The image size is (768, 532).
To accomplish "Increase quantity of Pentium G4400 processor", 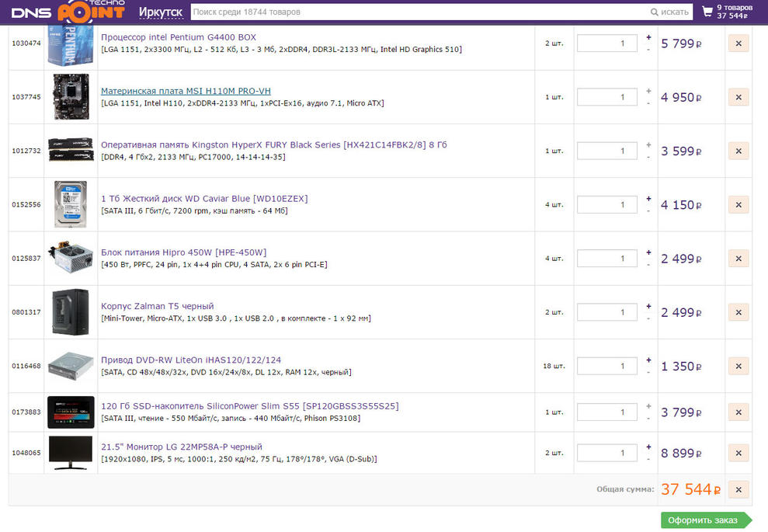I will [648, 37].
